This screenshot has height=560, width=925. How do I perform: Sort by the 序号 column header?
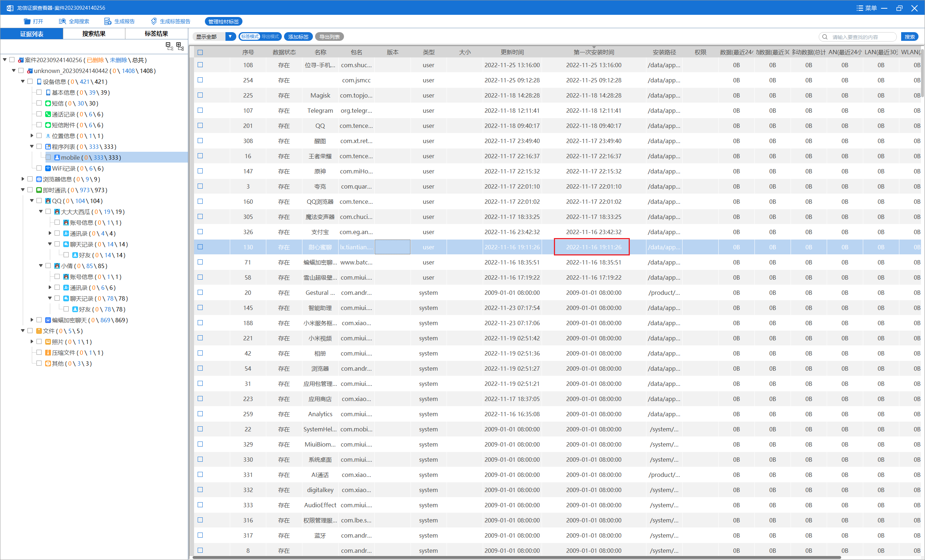pyautogui.click(x=248, y=52)
